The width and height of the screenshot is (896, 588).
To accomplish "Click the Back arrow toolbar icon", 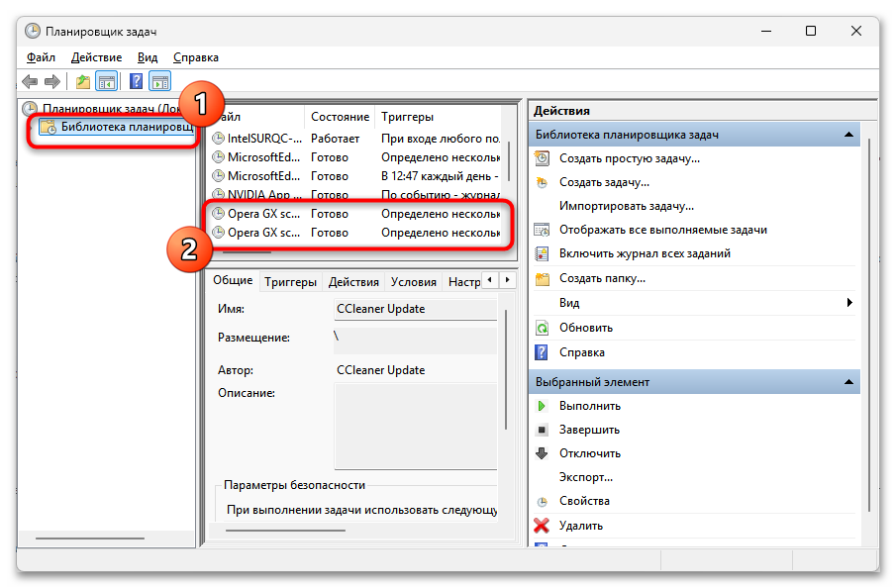I will [30, 82].
